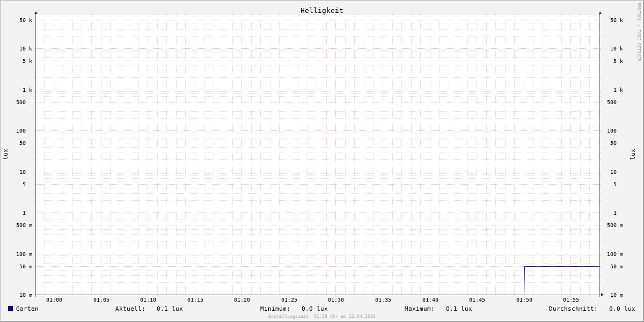This screenshot has height=322, width=644.
Task: Click the Erstellungszeit timestamp footer text
Action: tap(322, 317)
